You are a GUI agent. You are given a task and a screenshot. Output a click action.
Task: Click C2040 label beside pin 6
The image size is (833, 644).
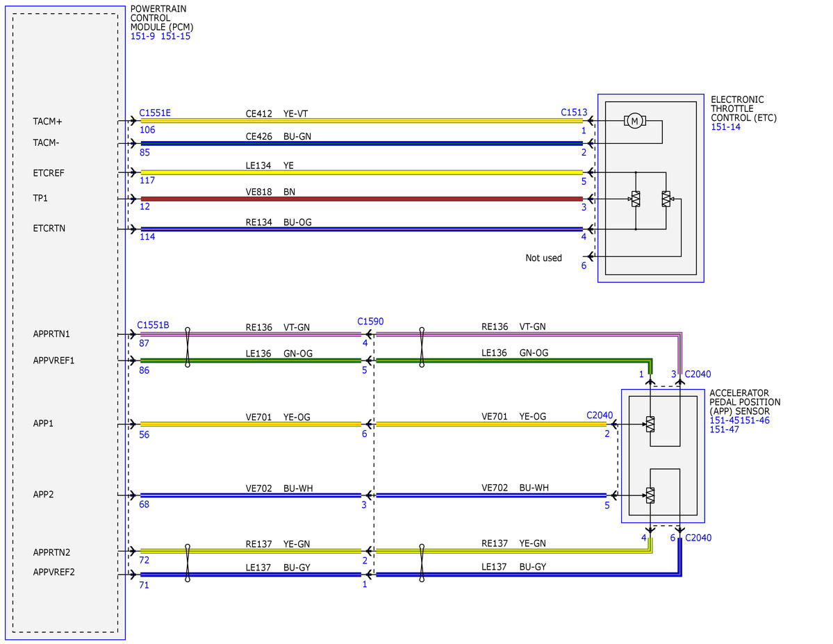pos(698,538)
